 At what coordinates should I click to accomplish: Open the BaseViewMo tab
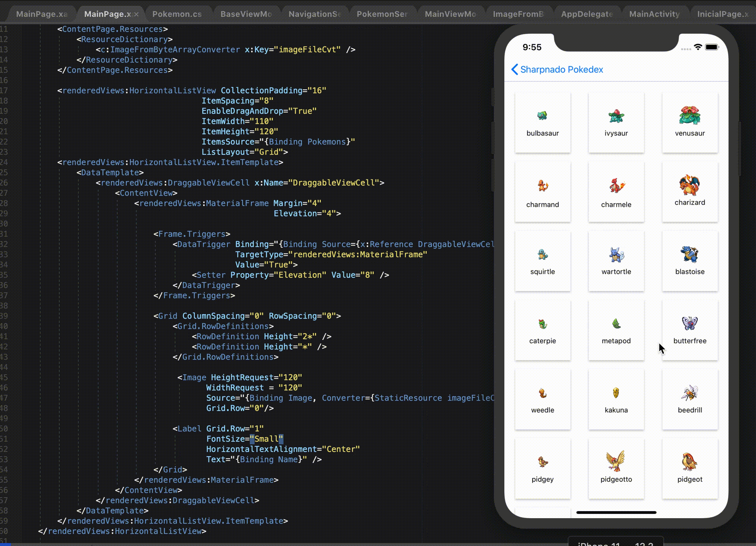coord(246,14)
